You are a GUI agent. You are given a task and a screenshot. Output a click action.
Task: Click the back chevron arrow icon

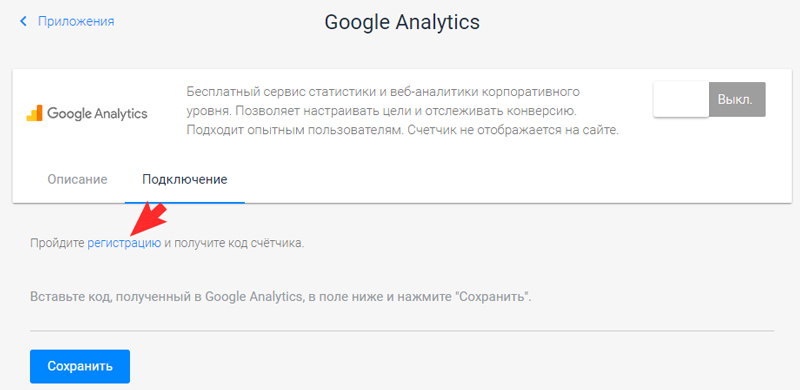point(23,21)
